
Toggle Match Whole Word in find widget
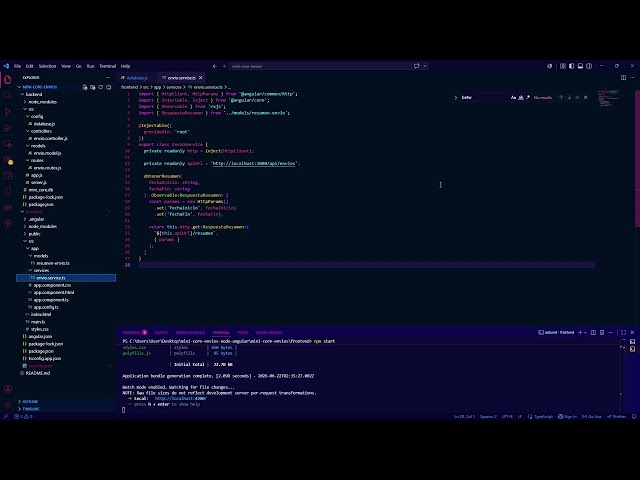pos(521,98)
